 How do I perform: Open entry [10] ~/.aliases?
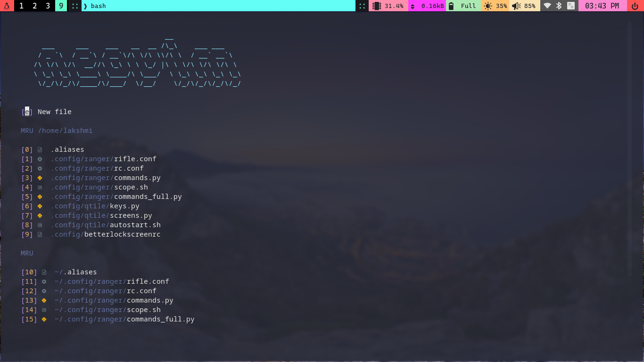59,272
